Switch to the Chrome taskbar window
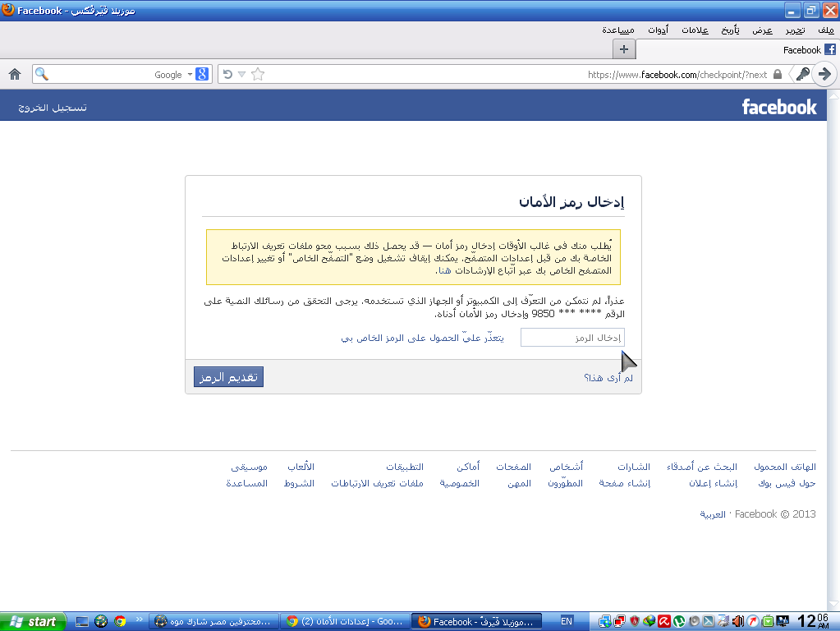The width and height of the screenshot is (840, 631). coord(343,621)
